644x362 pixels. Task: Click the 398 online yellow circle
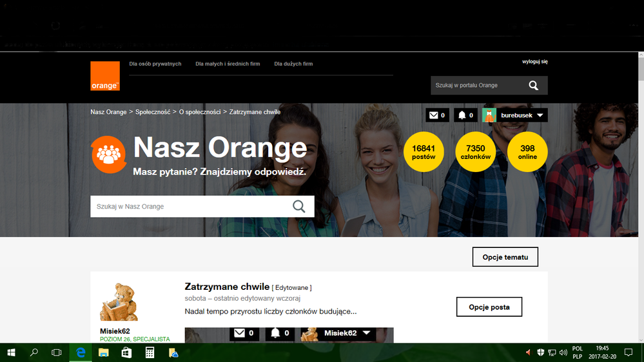pyautogui.click(x=527, y=152)
